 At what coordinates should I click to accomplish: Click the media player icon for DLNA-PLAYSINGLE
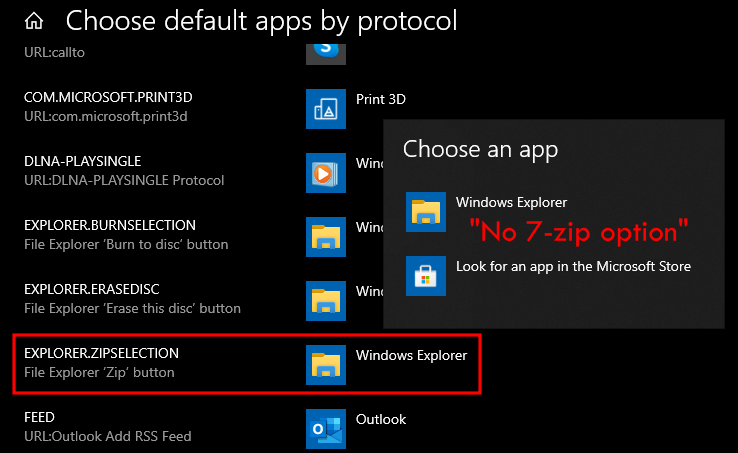[x=326, y=173]
